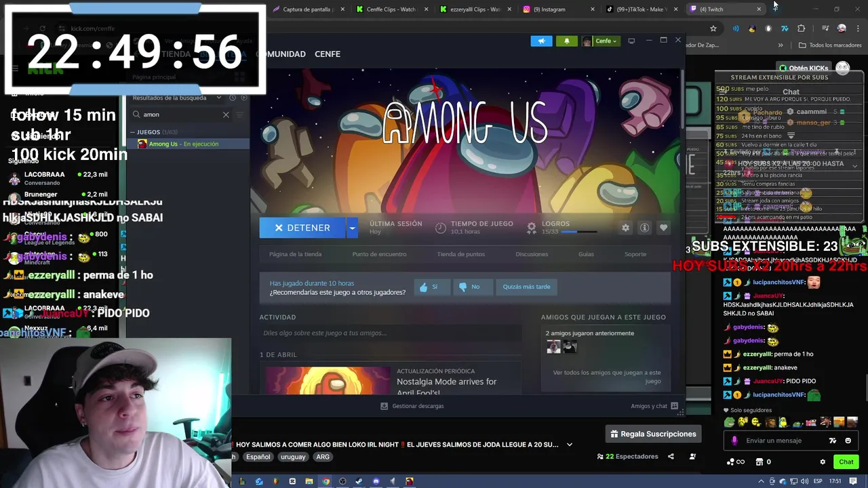Open the Soporte tab
The width and height of the screenshot is (868, 488).
coord(635,254)
